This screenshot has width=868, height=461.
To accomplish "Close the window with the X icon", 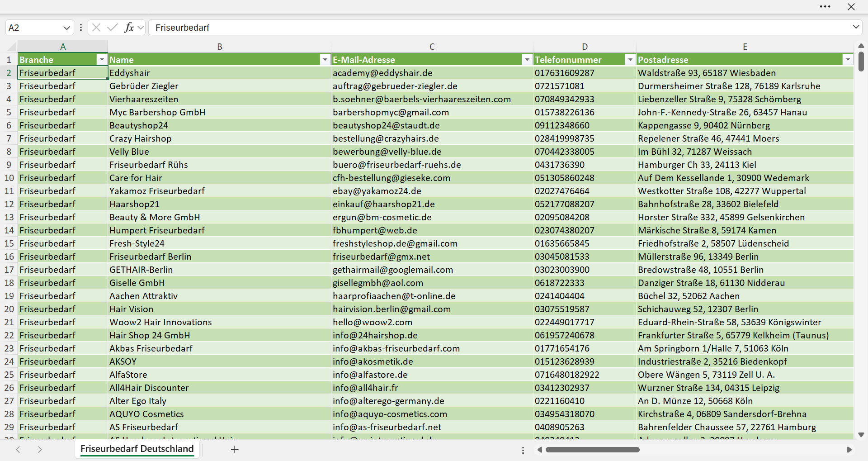I will click(851, 7).
